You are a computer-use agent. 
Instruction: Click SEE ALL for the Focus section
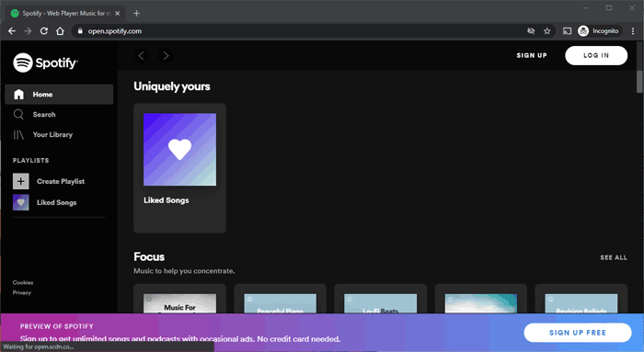(614, 257)
